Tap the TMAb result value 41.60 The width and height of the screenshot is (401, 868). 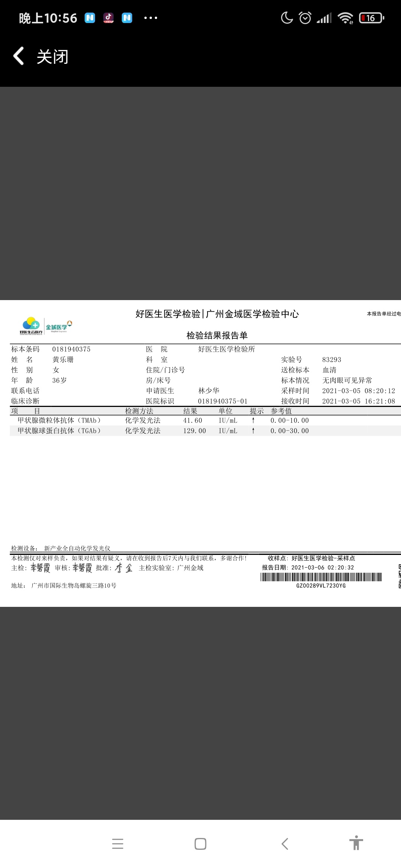pos(193,420)
